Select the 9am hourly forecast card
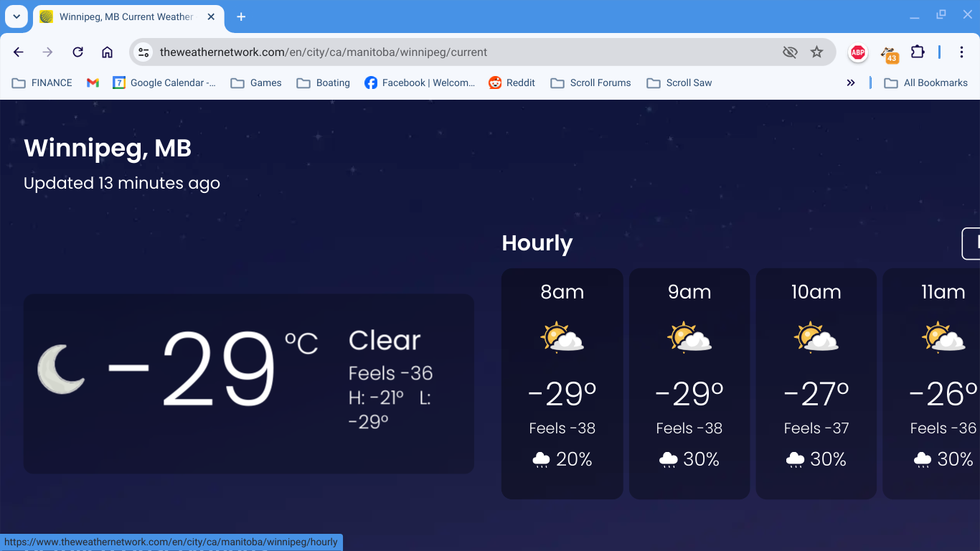 pyautogui.click(x=689, y=384)
